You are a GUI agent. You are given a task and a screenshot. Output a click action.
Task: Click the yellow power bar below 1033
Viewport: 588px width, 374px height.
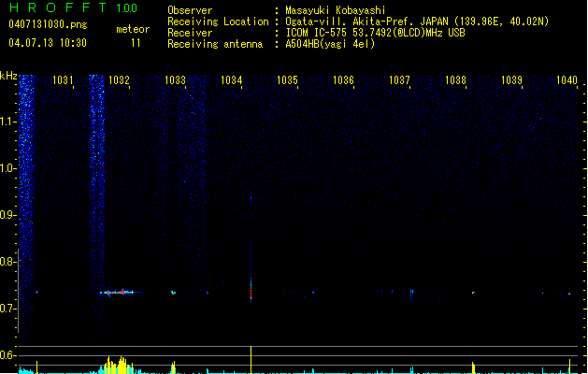pyautogui.click(x=173, y=367)
